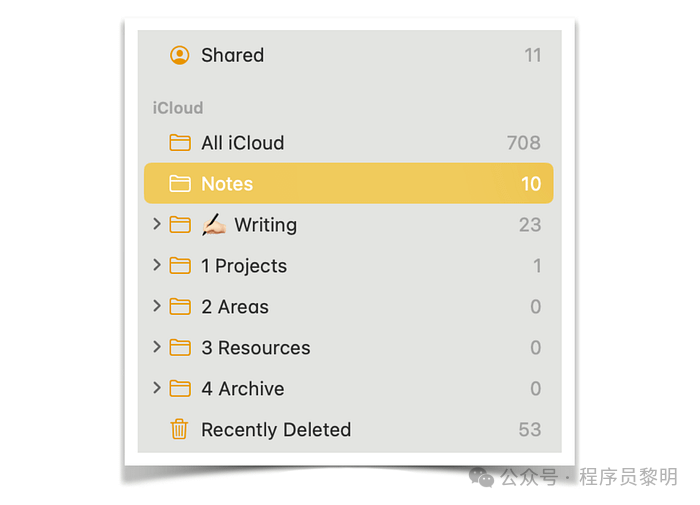Click the 3 Resources folder icon

[180, 348]
